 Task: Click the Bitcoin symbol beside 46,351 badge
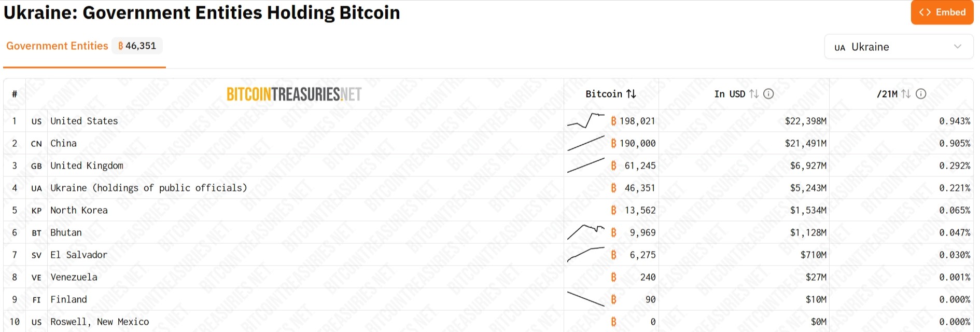point(121,46)
